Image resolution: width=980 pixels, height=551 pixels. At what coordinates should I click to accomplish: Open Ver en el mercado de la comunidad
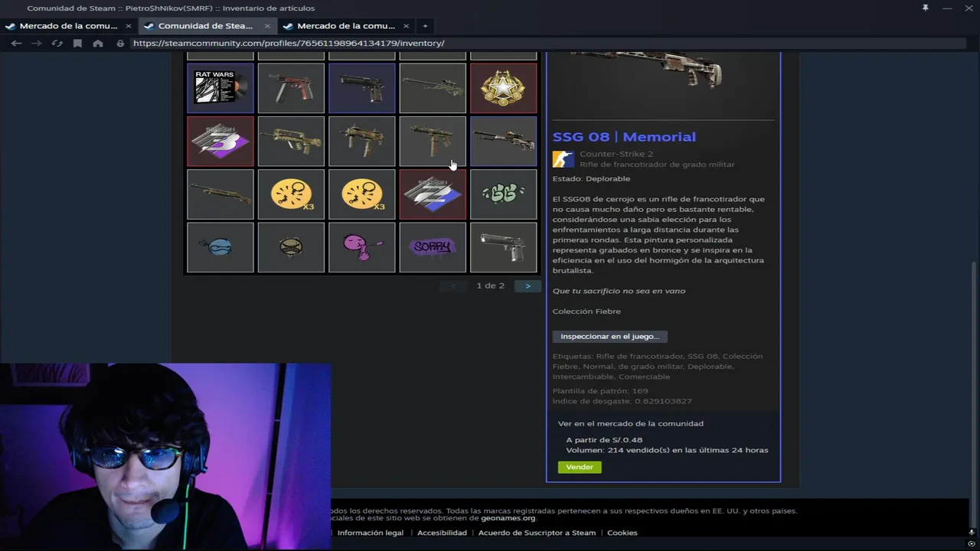click(630, 423)
